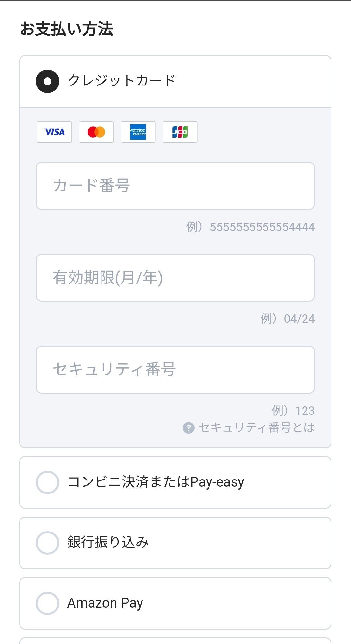Select the クレジットカード radio button
The image size is (351, 644).
pos(47,81)
